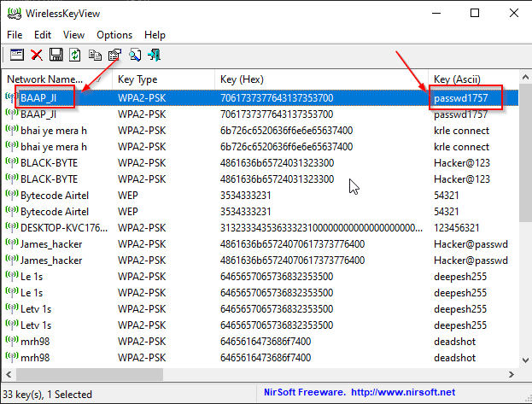Open the Options menu
Image resolution: width=532 pixels, height=404 pixels.
pyautogui.click(x=114, y=35)
